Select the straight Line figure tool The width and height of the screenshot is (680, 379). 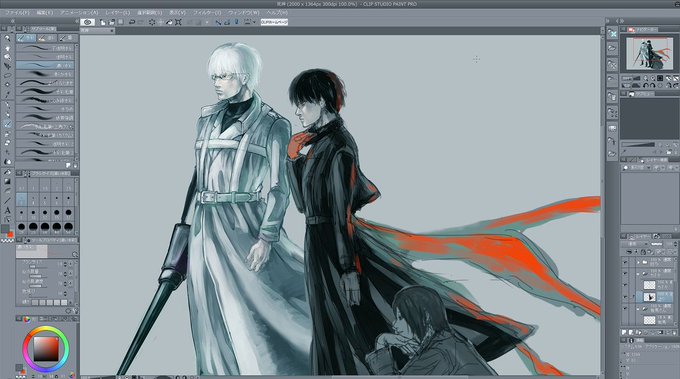tap(7, 200)
